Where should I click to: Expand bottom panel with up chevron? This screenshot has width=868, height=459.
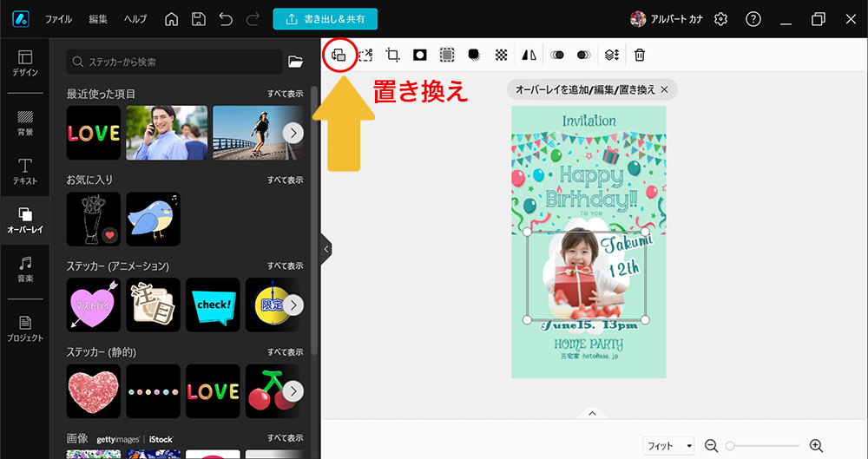tap(593, 414)
